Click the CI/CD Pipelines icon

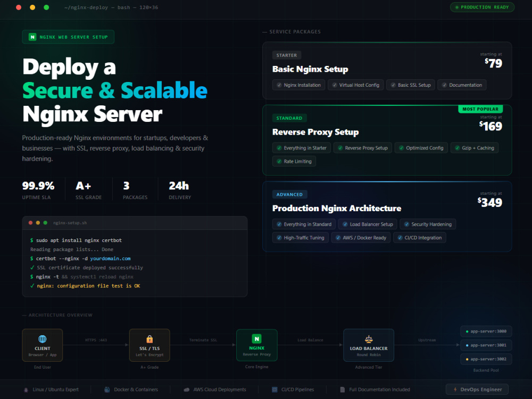(275, 389)
